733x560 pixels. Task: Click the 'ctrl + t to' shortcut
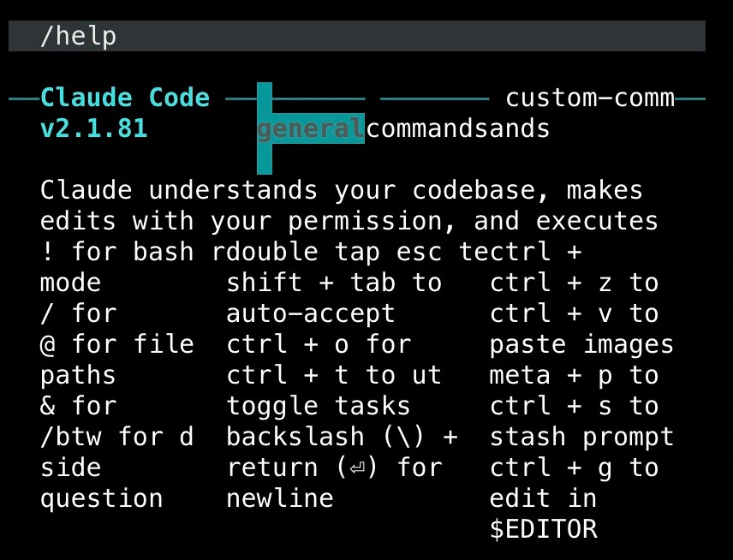(310, 375)
